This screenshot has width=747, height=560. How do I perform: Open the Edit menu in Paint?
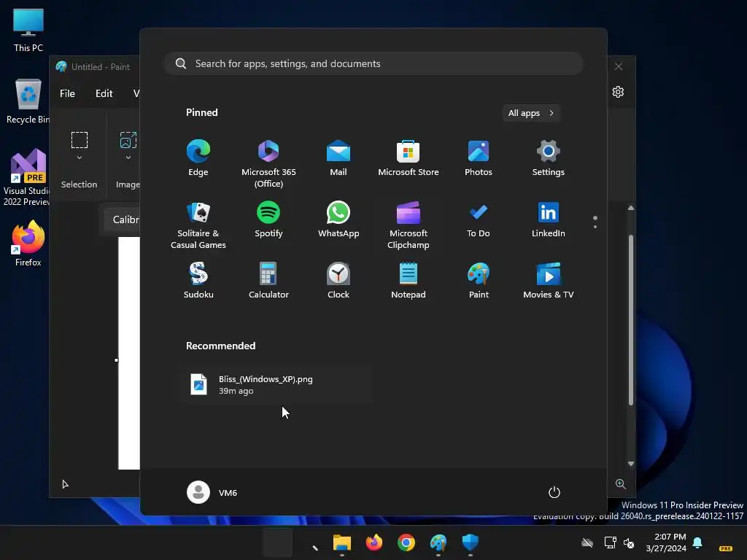(x=104, y=93)
